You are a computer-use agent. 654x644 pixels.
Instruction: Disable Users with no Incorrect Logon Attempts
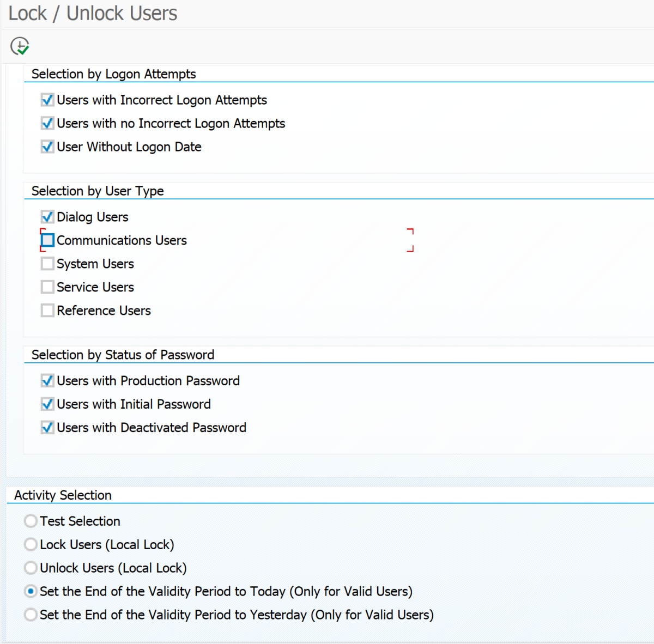(x=47, y=123)
